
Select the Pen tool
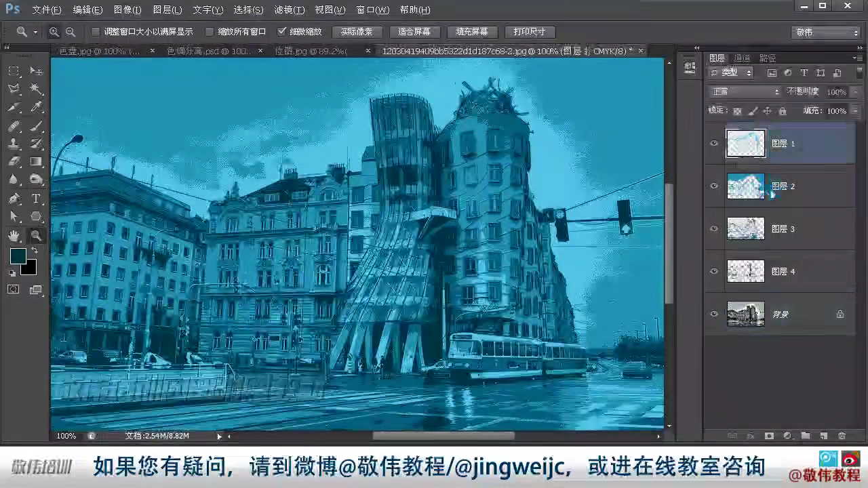pyautogui.click(x=14, y=199)
